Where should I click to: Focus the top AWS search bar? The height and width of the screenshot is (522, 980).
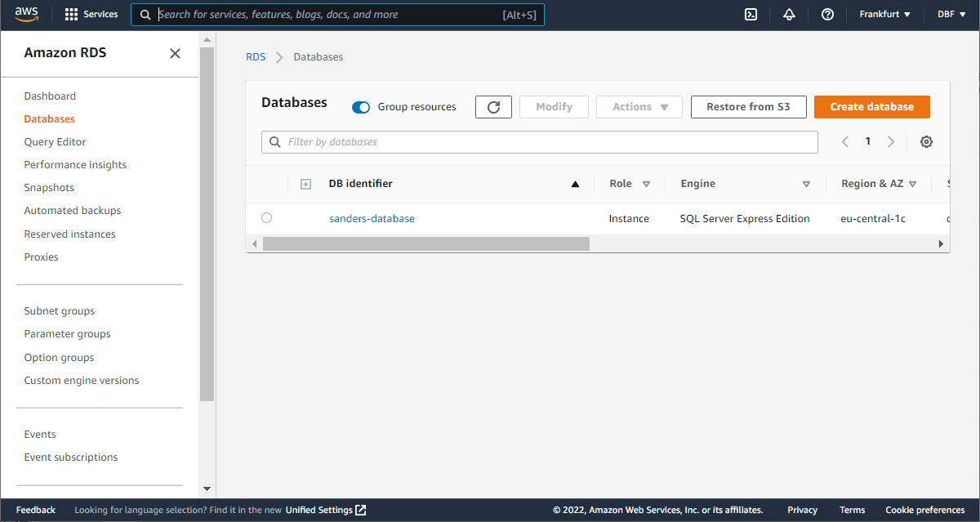click(x=337, y=15)
